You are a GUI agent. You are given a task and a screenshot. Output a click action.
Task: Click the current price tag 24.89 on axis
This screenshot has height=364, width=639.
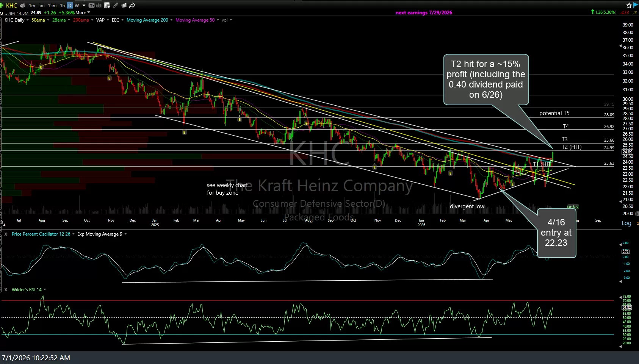click(628, 152)
